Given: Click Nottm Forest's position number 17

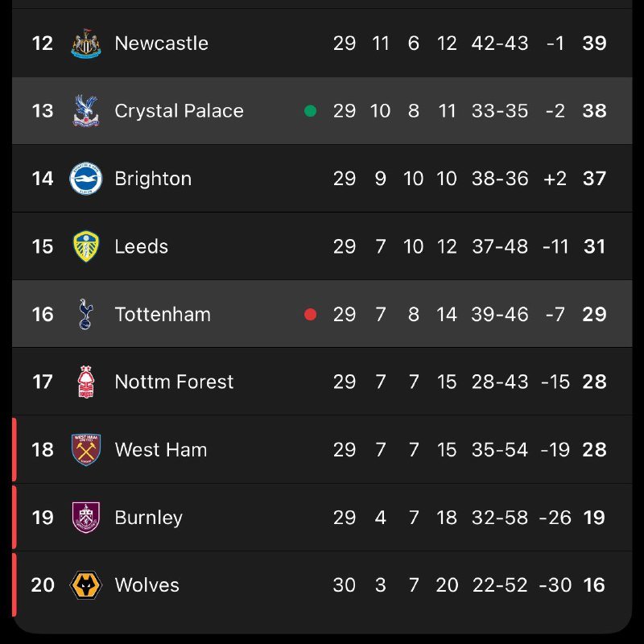Looking at the screenshot, I should [x=43, y=382].
